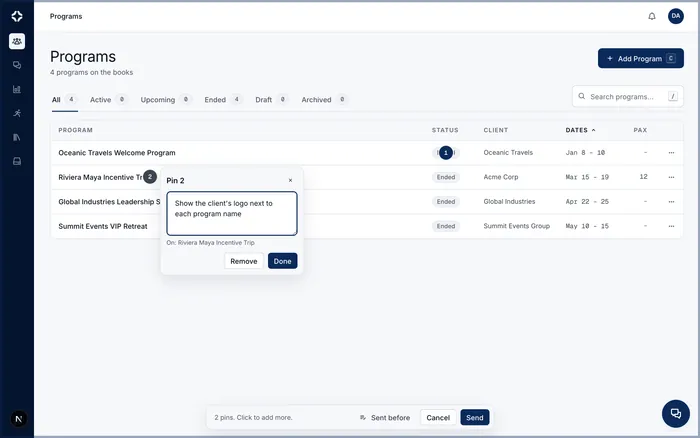700x438 pixels.
Task: Open row menu for Summit Events VIP Retreat
Action: pos(671,226)
